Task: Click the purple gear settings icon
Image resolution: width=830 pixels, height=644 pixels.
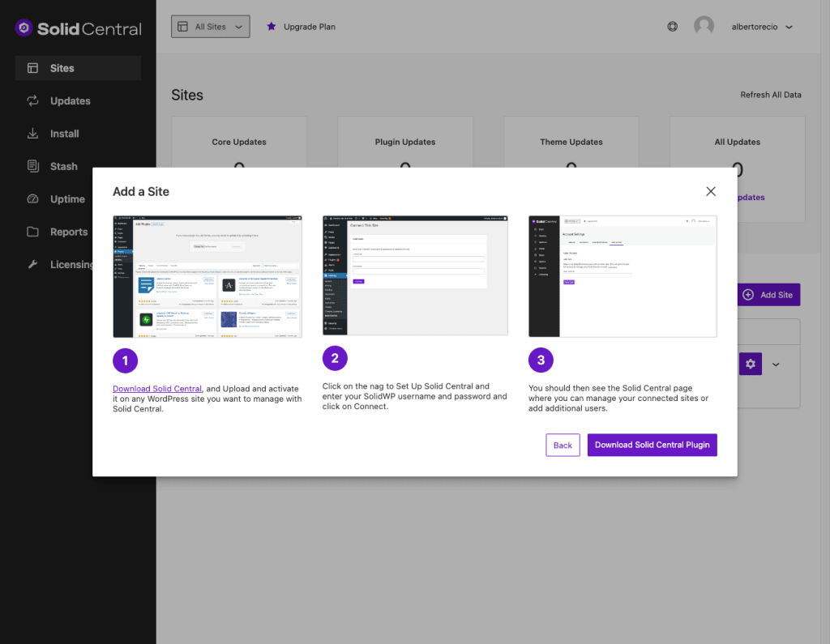Action: pyautogui.click(x=750, y=364)
